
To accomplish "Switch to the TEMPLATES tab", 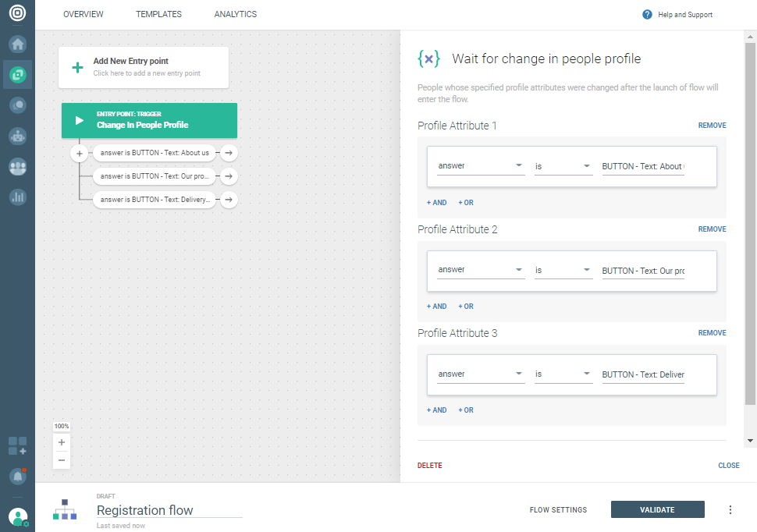I will (158, 15).
